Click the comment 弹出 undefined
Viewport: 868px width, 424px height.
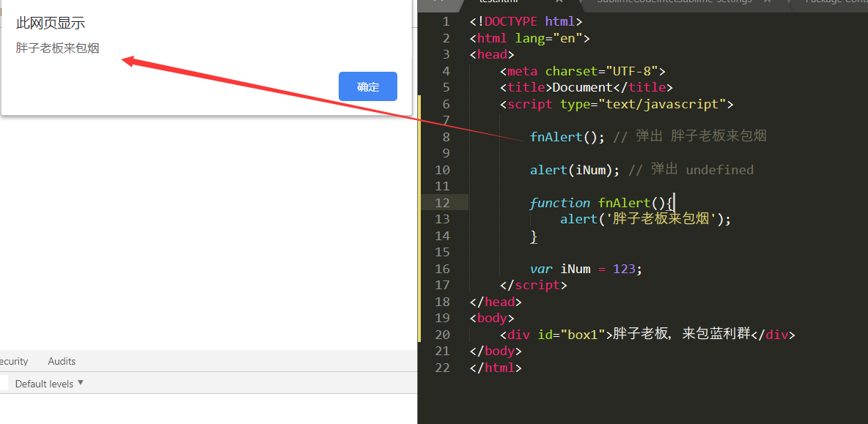pyautogui.click(x=691, y=170)
